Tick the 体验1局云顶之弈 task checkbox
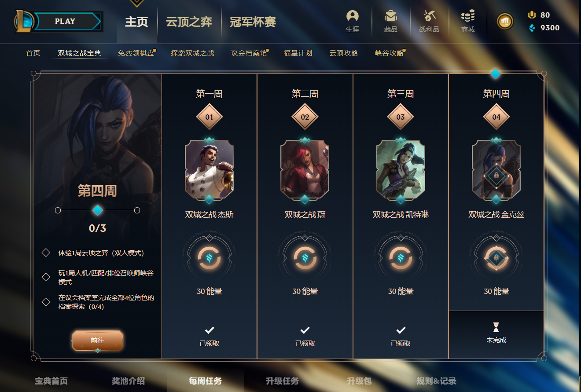The height and width of the screenshot is (392, 581). pos(46,253)
